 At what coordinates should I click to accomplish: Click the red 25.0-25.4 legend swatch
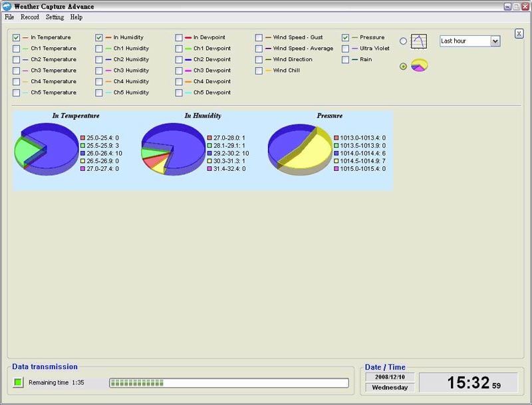click(x=82, y=138)
